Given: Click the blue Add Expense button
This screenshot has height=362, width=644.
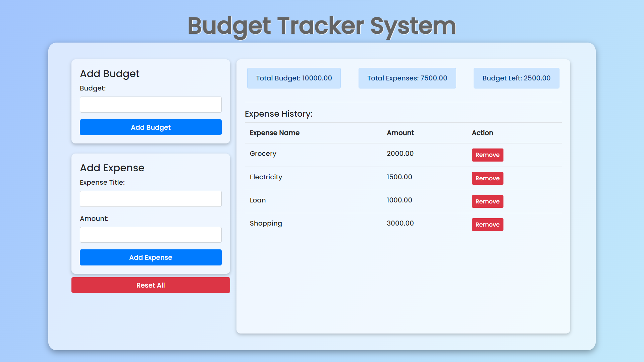Looking at the screenshot, I should (x=151, y=257).
